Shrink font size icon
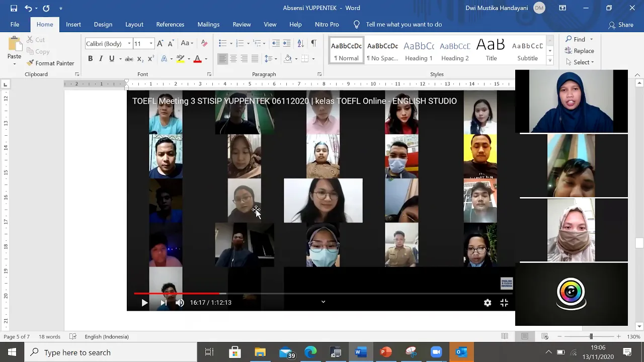This screenshot has height=362, width=644. pyautogui.click(x=171, y=43)
